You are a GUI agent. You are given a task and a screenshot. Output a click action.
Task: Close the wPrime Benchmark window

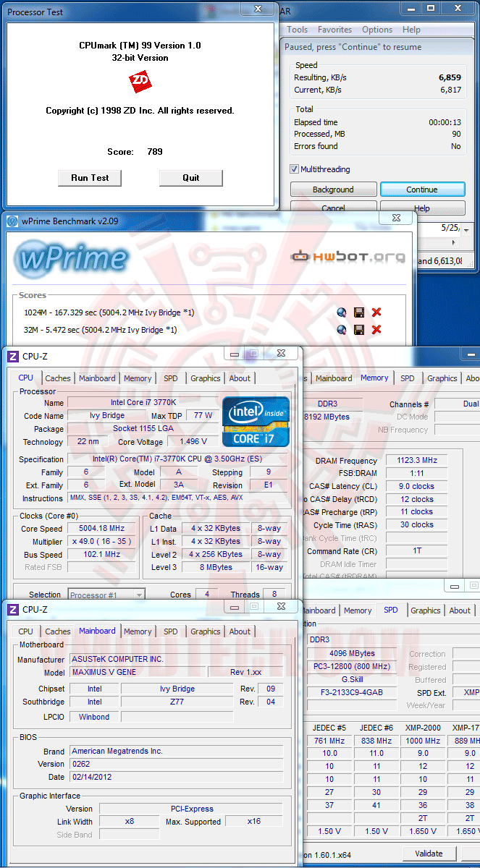click(396, 217)
